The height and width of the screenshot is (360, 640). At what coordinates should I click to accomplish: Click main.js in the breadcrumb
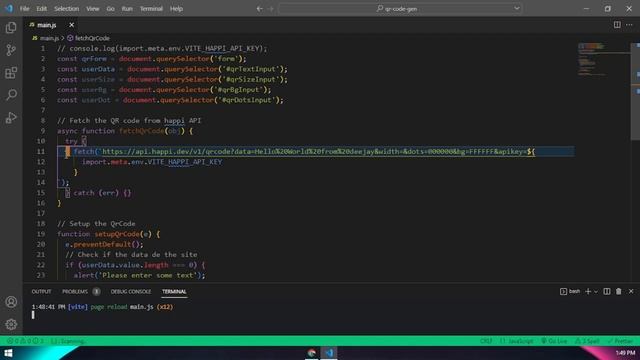coord(49,38)
